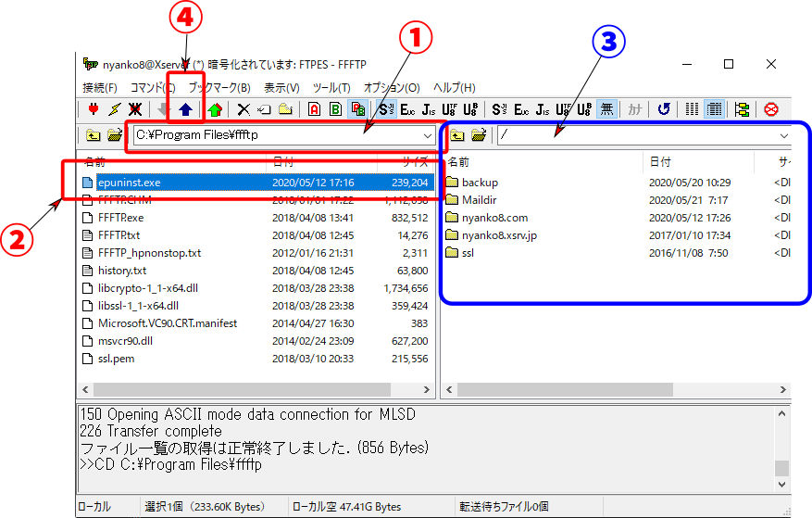Click the 'ローカル空 47.41G Bytes' status entry
This screenshot has height=518, width=812.
tap(346, 507)
